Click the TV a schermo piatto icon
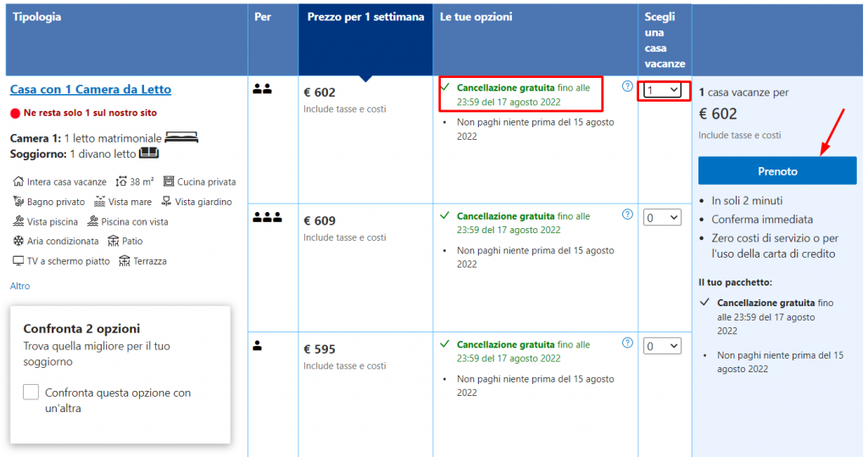This screenshot has width=868, height=457. coord(19,261)
